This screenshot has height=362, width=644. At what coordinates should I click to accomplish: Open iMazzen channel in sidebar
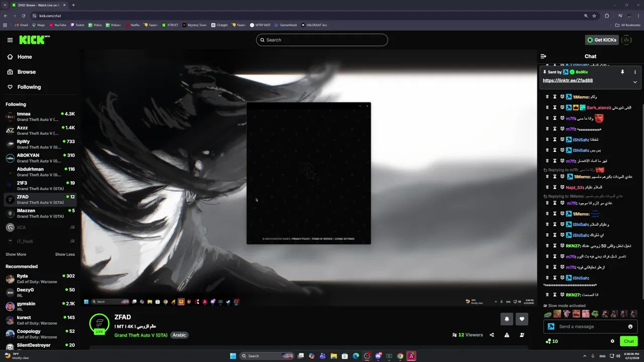click(x=40, y=213)
